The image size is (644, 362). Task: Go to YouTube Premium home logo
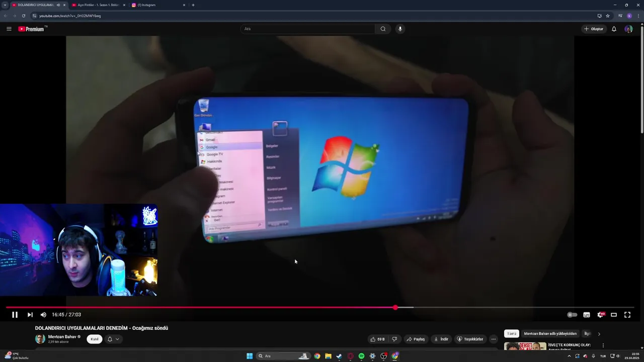[x=32, y=29]
